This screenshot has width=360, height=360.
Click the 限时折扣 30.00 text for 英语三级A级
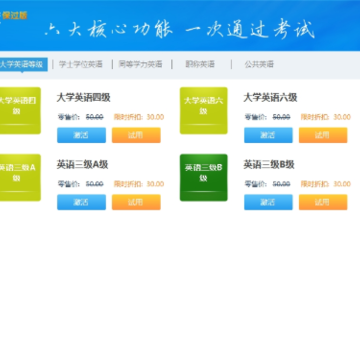pyautogui.click(x=139, y=184)
